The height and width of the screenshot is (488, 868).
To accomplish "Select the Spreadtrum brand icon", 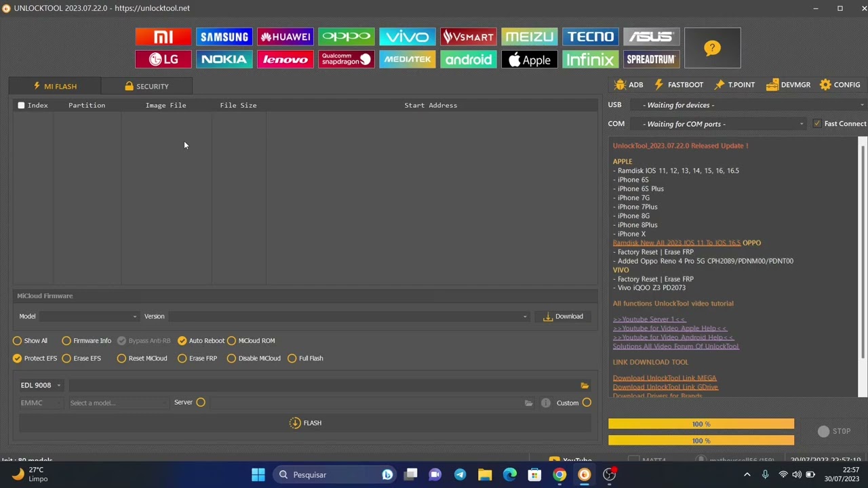I will coord(652,60).
